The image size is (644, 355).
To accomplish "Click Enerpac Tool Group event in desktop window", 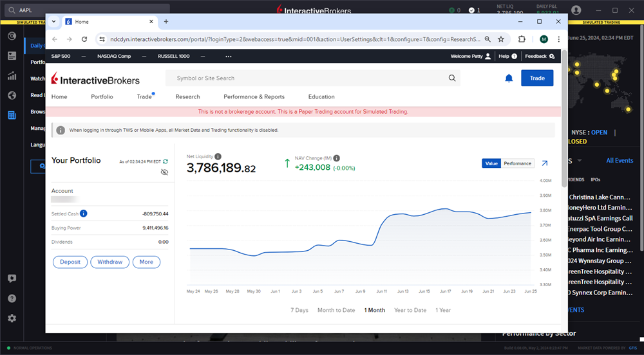I will tap(600, 229).
